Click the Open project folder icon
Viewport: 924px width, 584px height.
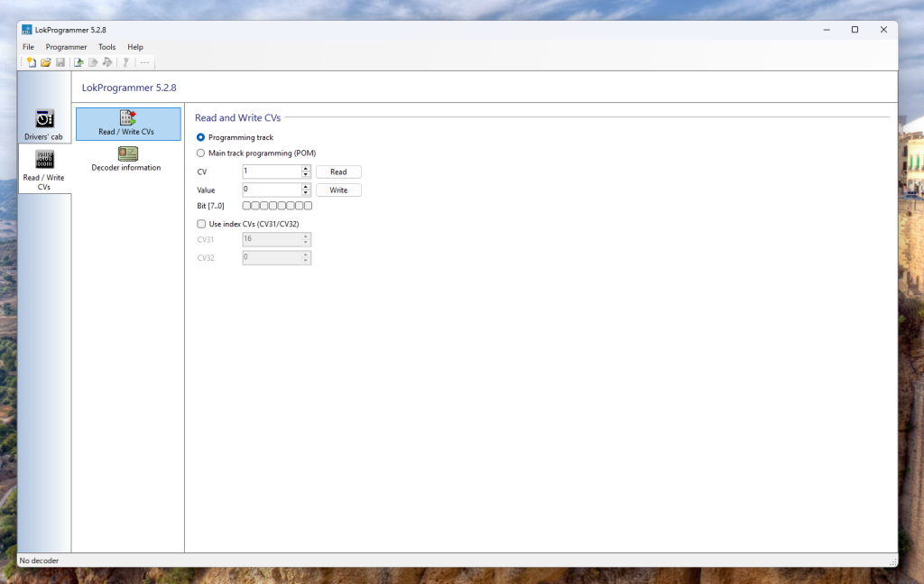coord(46,62)
